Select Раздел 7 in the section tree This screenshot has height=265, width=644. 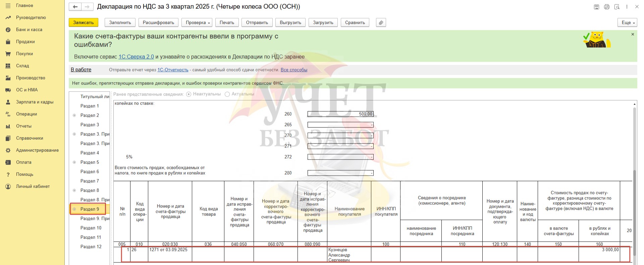pos(90,181)
